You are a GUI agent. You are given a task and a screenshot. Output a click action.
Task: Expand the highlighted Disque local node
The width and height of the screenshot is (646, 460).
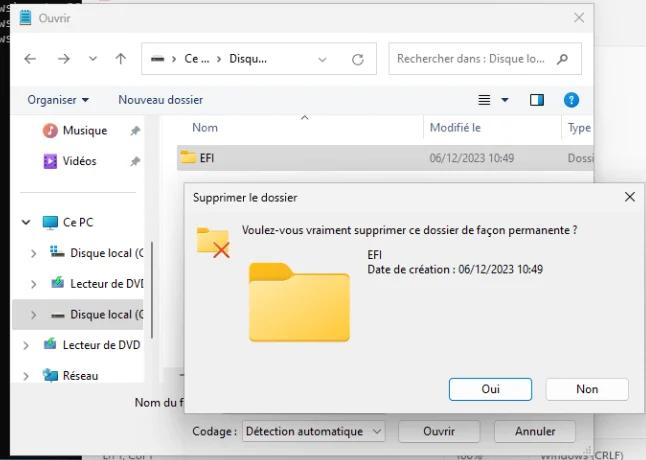(33, 315)
